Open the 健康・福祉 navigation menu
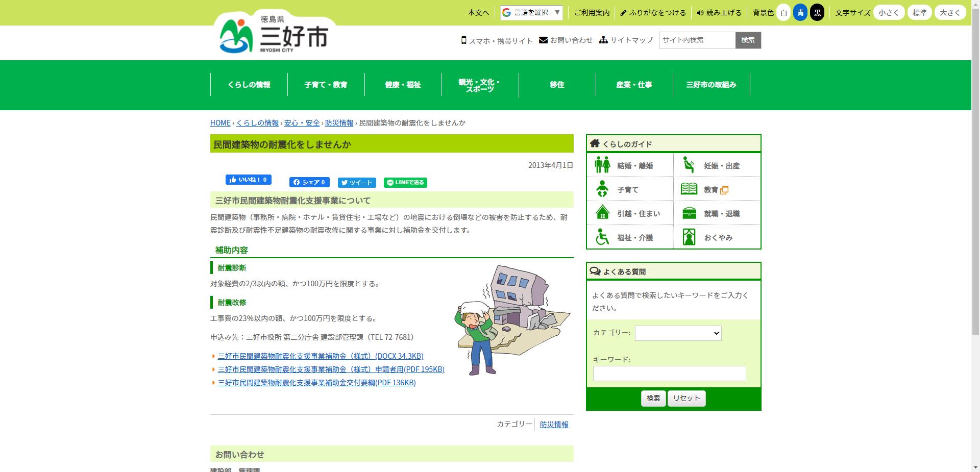The height and width of the screenshot is (472, 980). [403, 85]
